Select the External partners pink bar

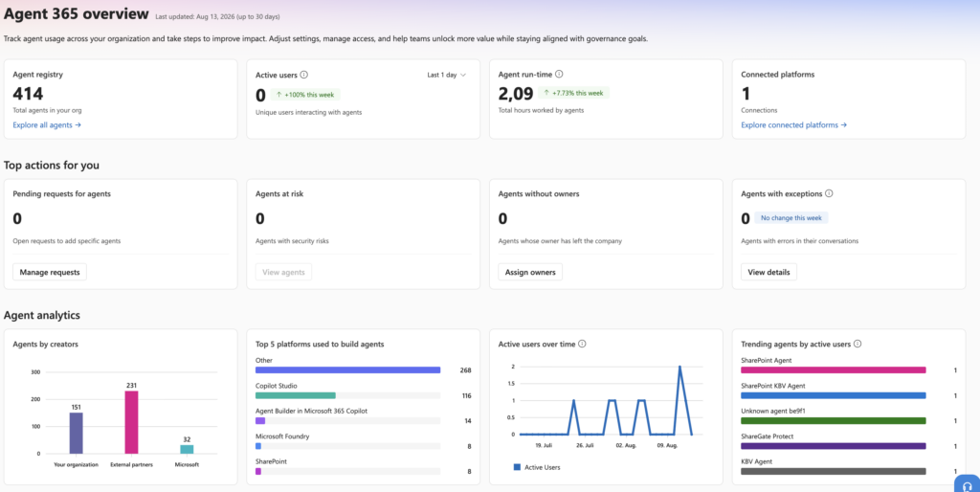point(131,422)
